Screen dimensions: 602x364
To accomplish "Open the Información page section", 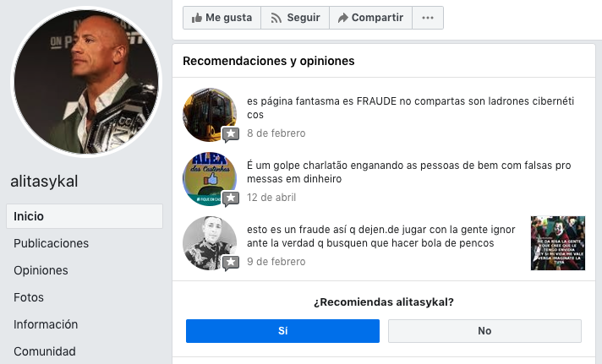I will 46,324.
